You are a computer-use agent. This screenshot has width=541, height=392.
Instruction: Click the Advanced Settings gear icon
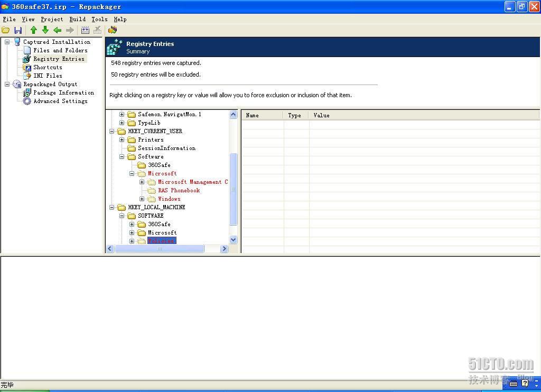pyautogui.click(x=27, y=101)
